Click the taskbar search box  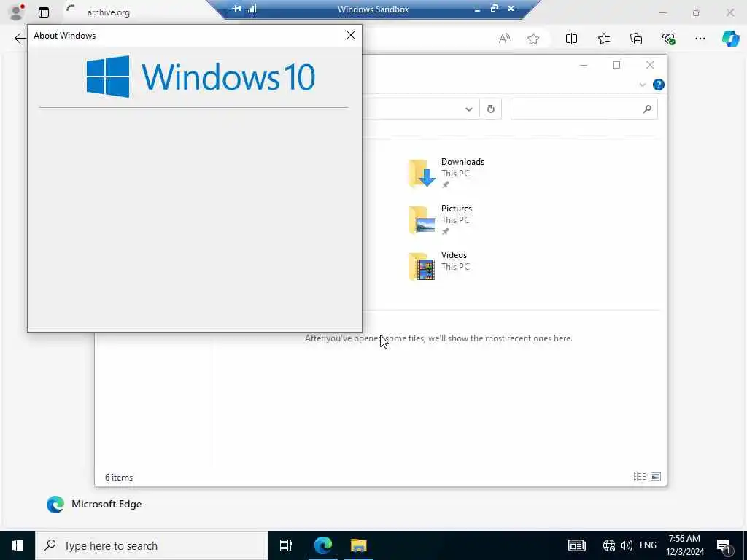[152, 545]
